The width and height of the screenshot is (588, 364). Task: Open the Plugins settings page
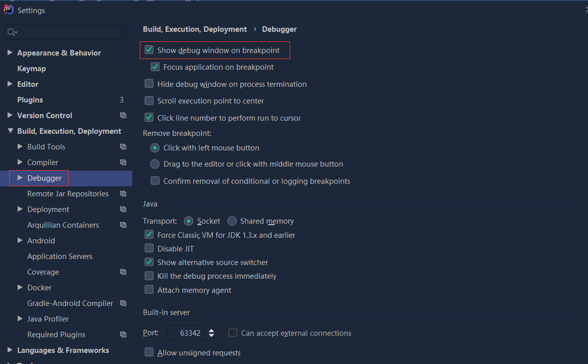(x=30, y=100)
